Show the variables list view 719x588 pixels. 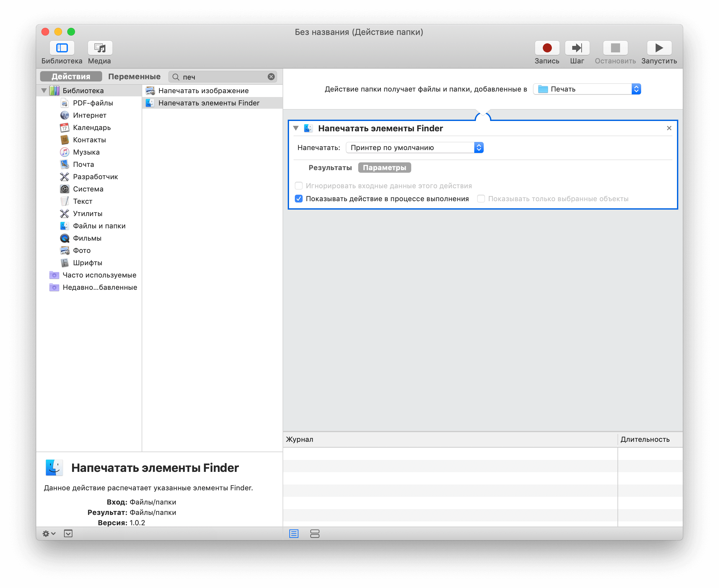[x=315, y=534]
